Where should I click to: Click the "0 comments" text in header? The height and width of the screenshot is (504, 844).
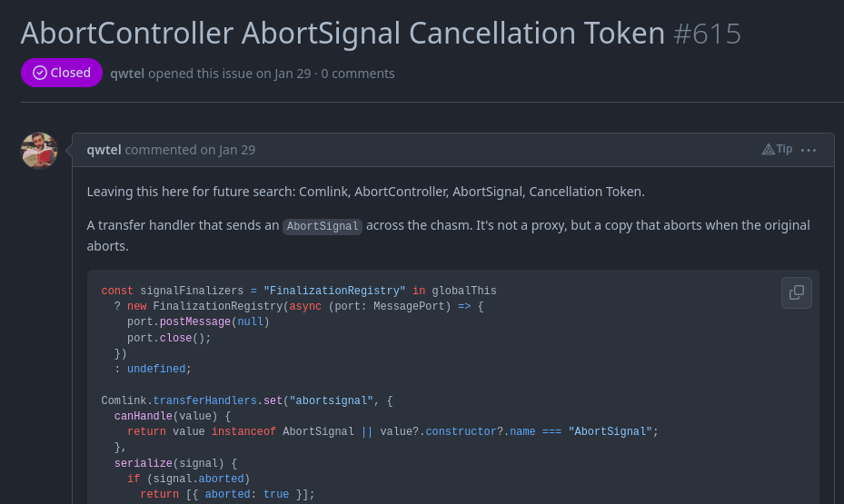tap(358, 74)
